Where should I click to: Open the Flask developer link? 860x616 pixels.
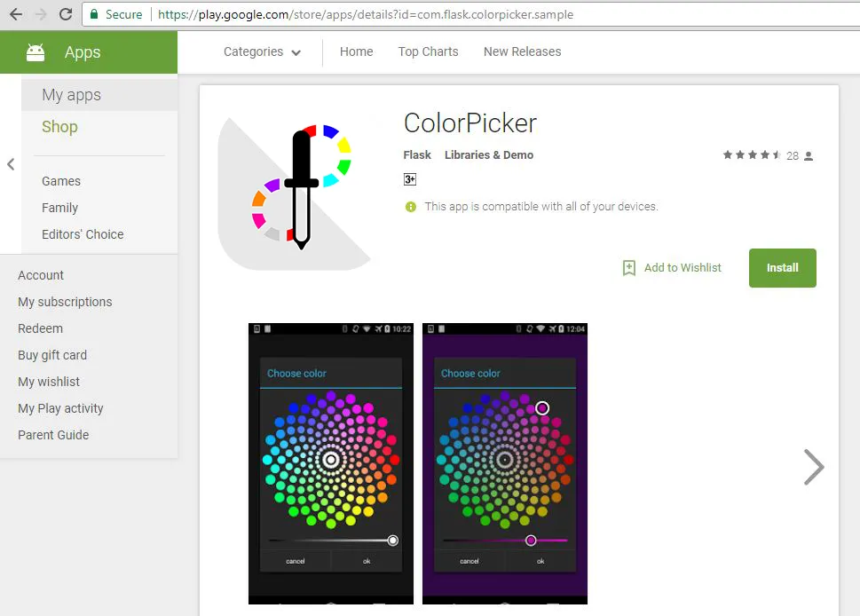[x=417, y=155]
